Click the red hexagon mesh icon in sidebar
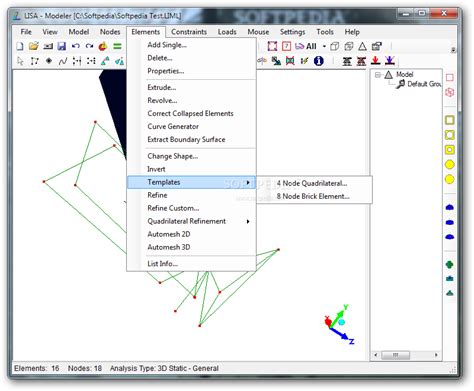This screenshot has height=391, width=474. [x=450, y=92]
